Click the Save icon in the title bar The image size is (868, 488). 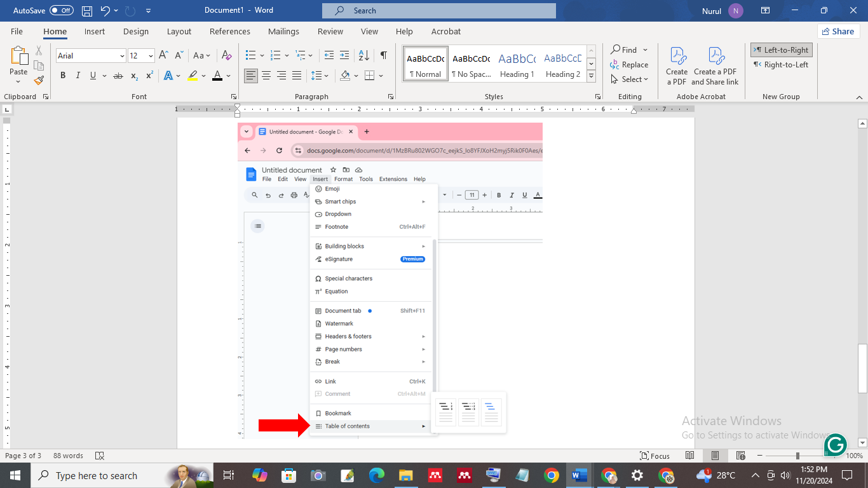tap(87, 11)
